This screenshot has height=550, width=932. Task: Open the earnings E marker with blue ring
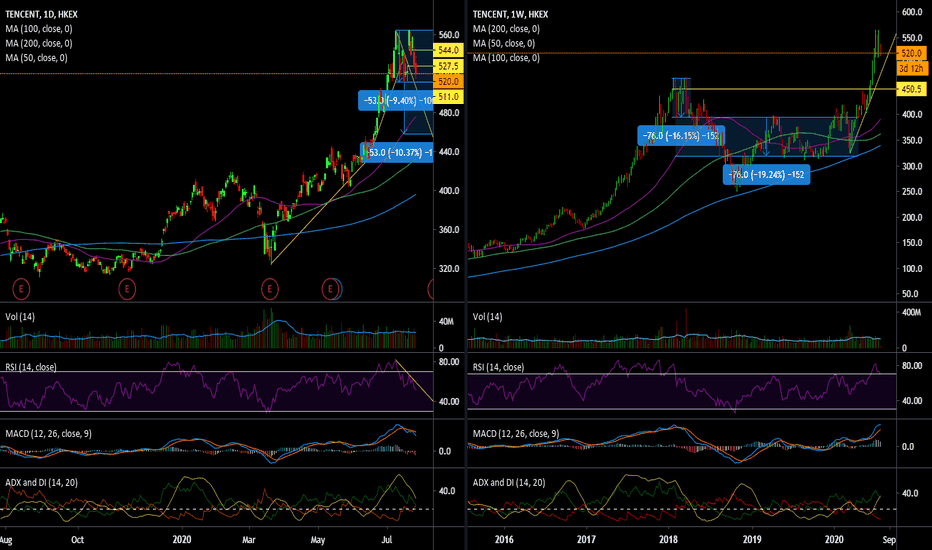331,290
